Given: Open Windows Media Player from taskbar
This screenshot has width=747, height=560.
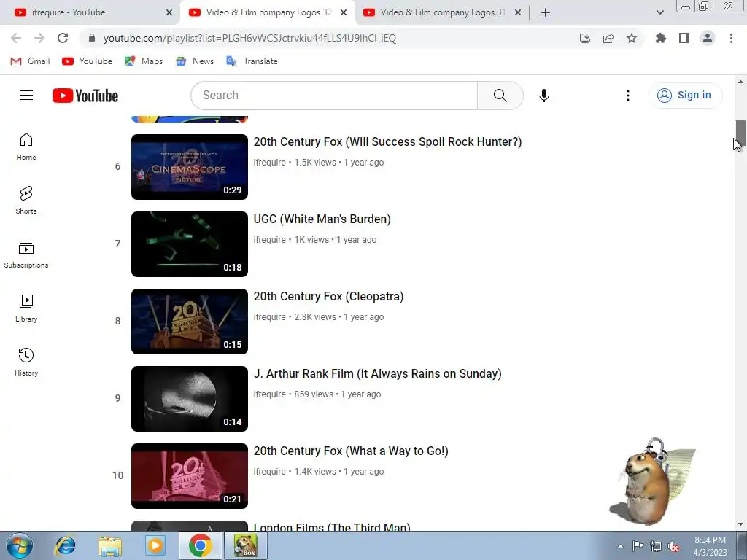Looking at the screenshot, I should [155, 545].
